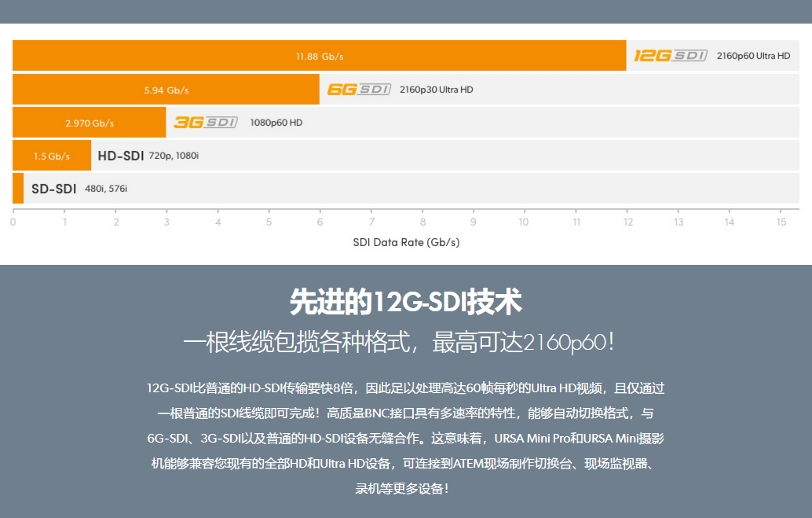
Task: Click the 2.970 Gb/s bar value
Action: pyautogui.click(x=90, y=123)
